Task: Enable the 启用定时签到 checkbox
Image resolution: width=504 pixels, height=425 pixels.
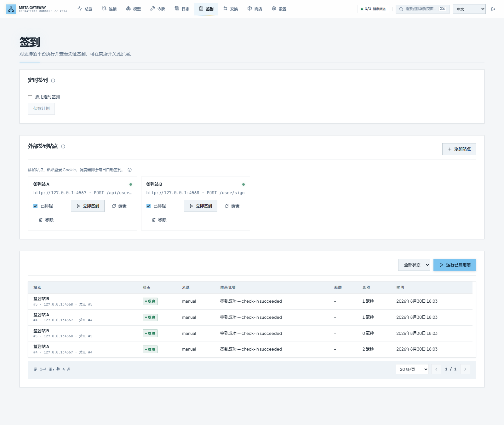Action: pos(30,97)
